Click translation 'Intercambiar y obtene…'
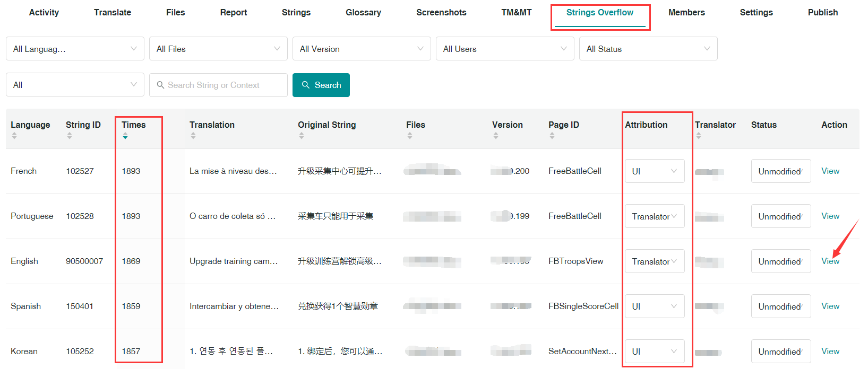The width and height of the screenshot is (868, 369). pyautogui.click(x=234, y=306)
